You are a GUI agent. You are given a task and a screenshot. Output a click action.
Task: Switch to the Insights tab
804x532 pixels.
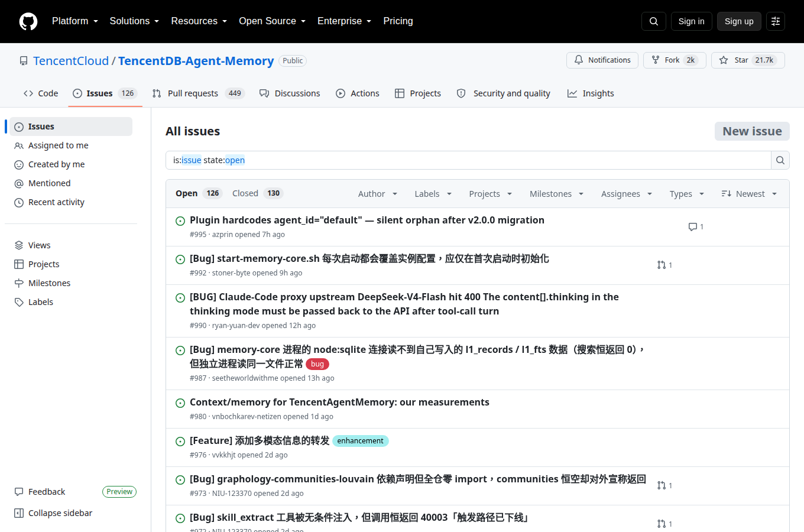(x=591, y=93)
